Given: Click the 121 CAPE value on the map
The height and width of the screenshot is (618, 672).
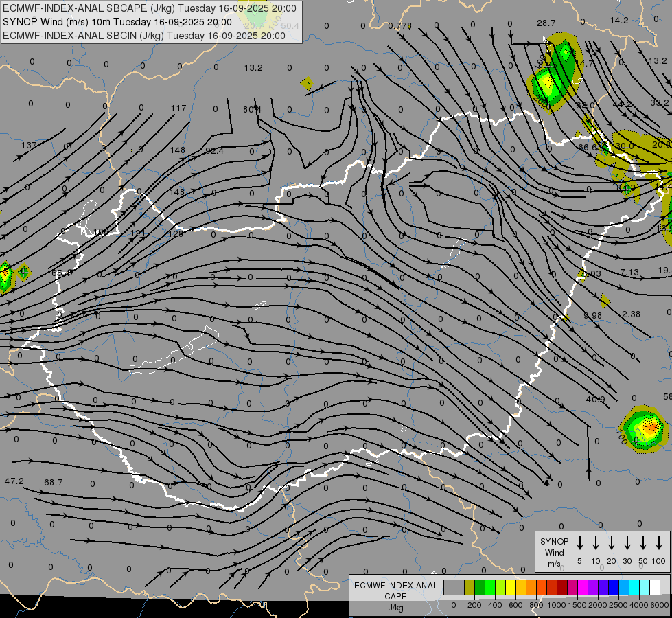Looking at the screenshot, I should pos(137,233).
